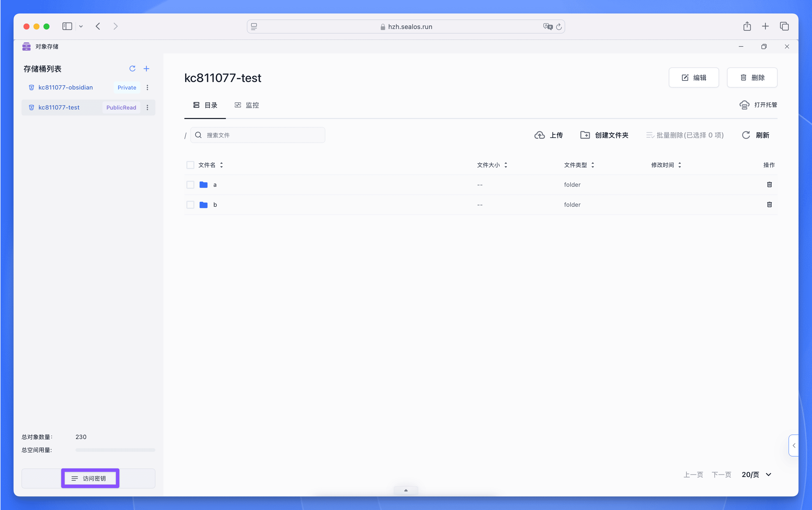
Task: Open folder named a
Action: (x=215, y=185)
